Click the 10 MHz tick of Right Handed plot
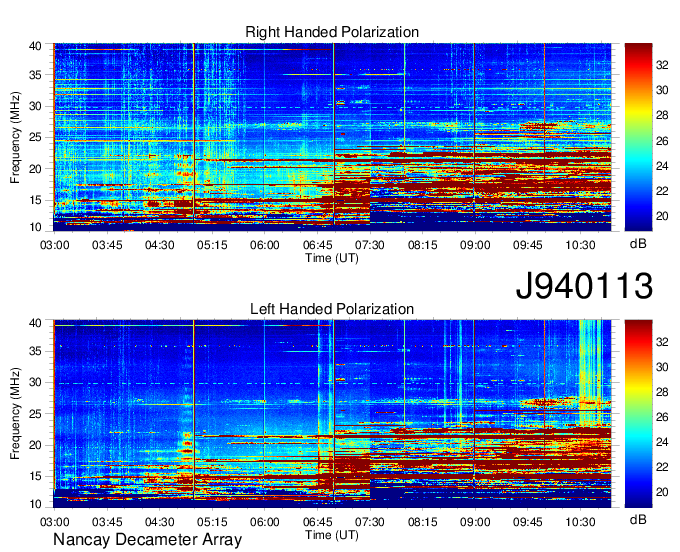The width and height of the screenshot is (680, 552). pyautogui.click(x=35, y=227)
